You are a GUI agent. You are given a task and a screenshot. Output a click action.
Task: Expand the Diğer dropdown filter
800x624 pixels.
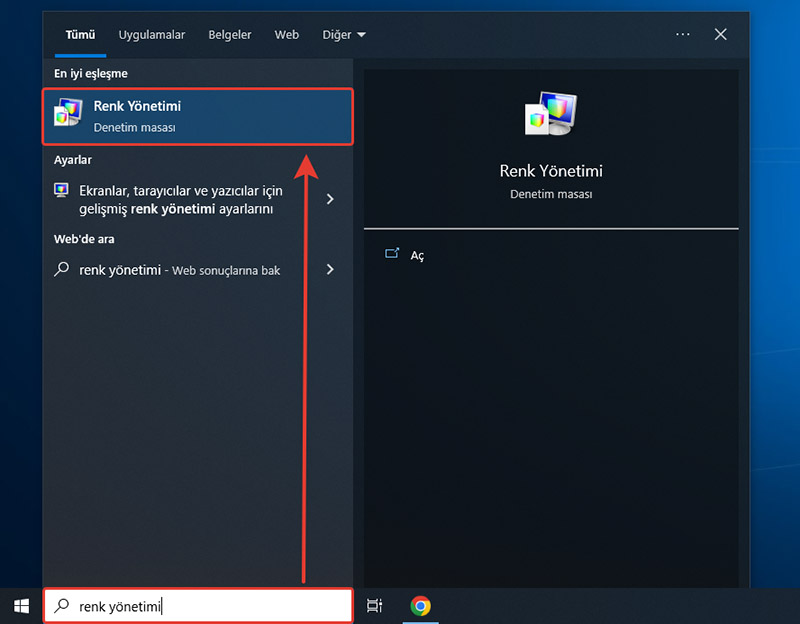coord(344,35)
